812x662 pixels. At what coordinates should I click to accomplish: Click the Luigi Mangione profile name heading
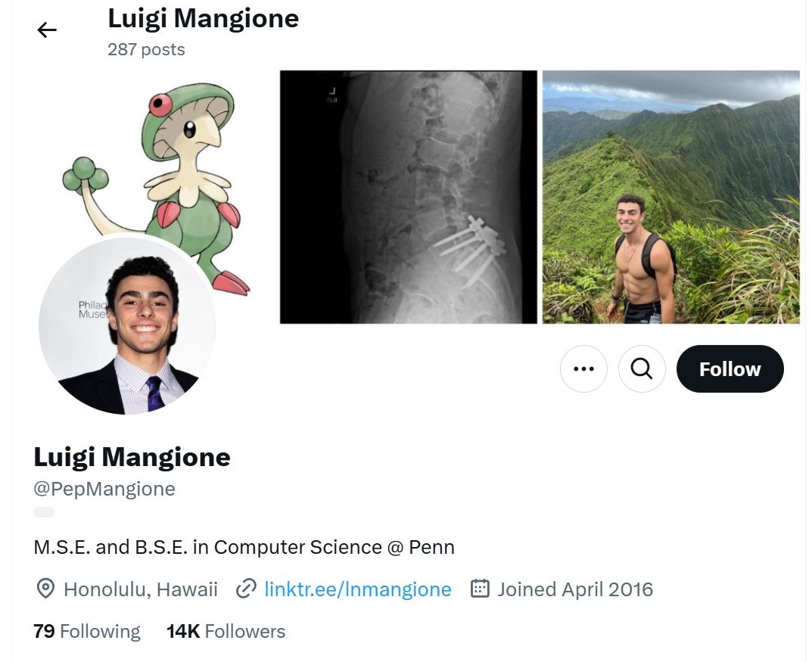pos(132,457)
